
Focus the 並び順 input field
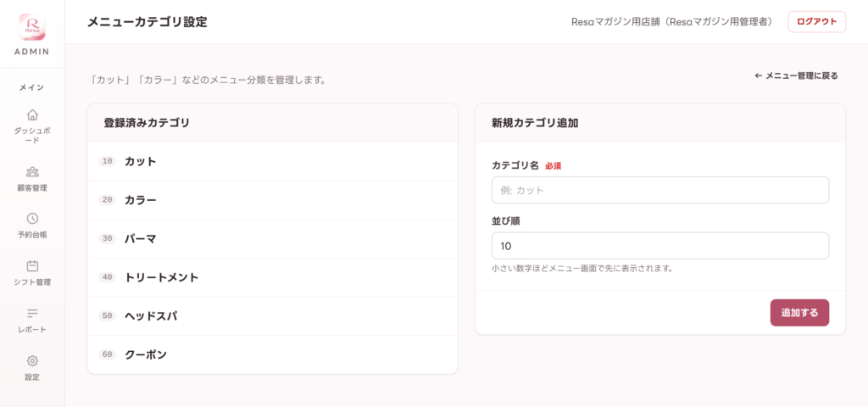[659, 245]
